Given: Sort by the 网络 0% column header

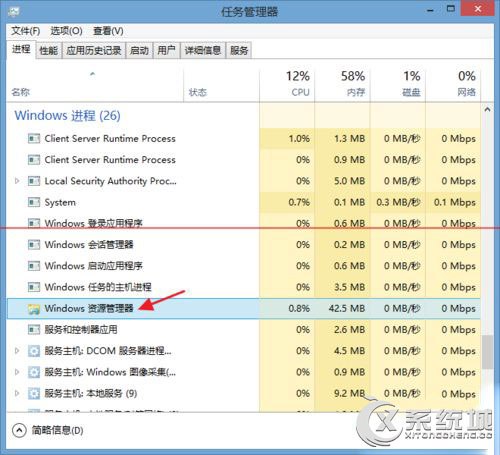Looking at the screenshot, I should [453, 85].
